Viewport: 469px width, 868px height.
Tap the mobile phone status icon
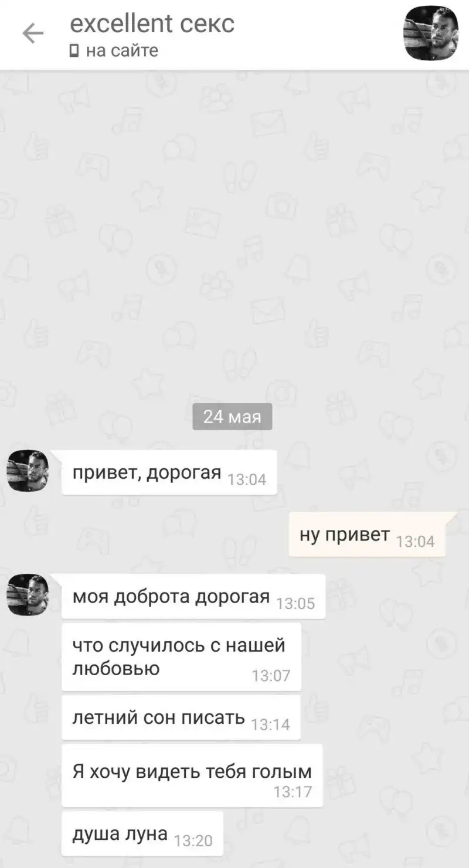click(x=74, y=51)
